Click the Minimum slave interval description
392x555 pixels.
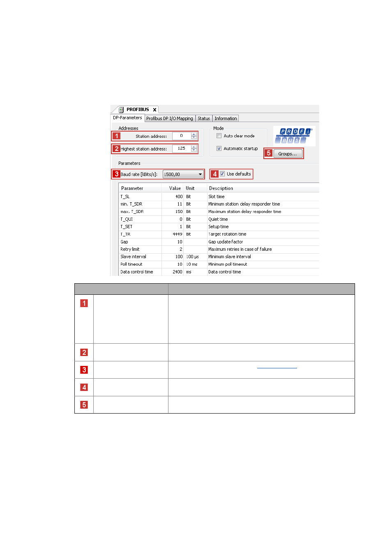click(x=230, y=257)
